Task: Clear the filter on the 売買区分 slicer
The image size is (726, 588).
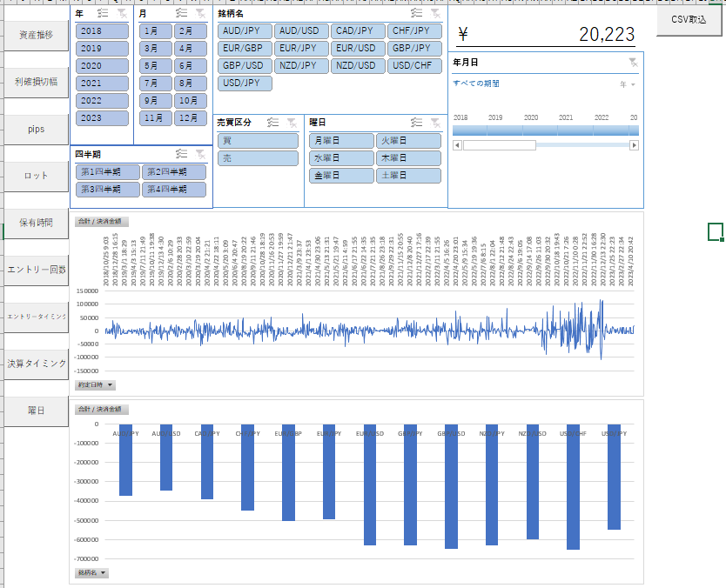Action: (x=292, y=123)
